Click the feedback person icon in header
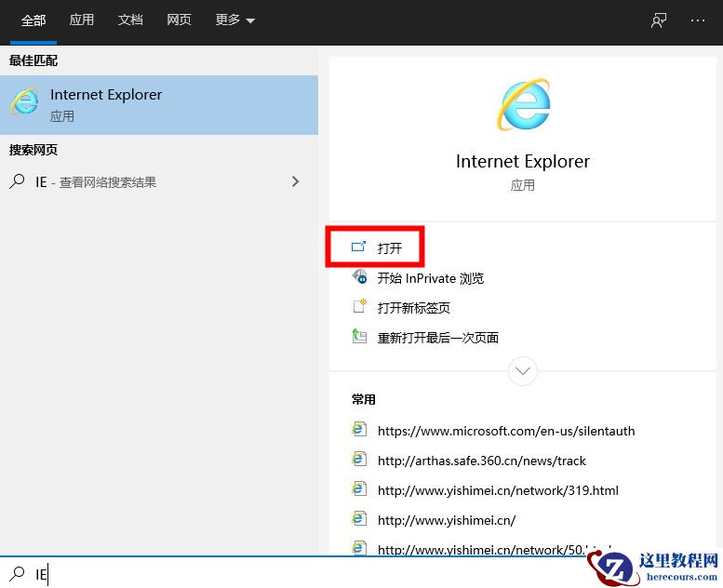 [659, 20]
